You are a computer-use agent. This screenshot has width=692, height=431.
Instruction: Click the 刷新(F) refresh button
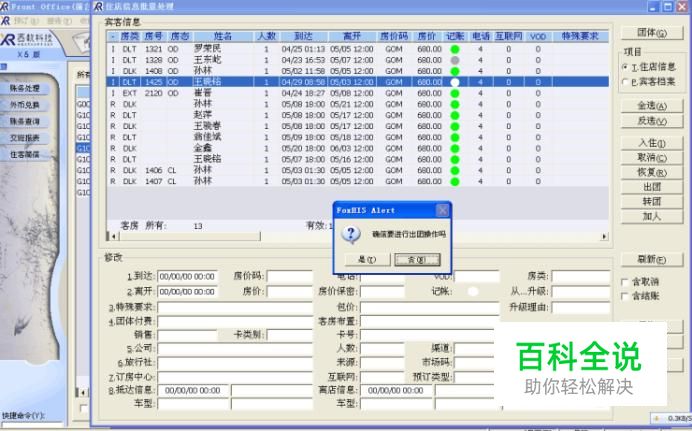(x=652, y=259)
